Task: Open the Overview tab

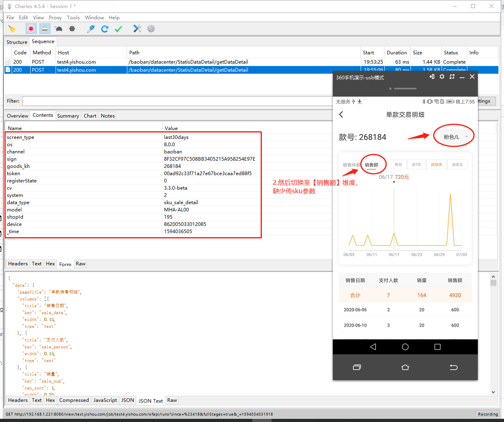Action: pos(17,116)
